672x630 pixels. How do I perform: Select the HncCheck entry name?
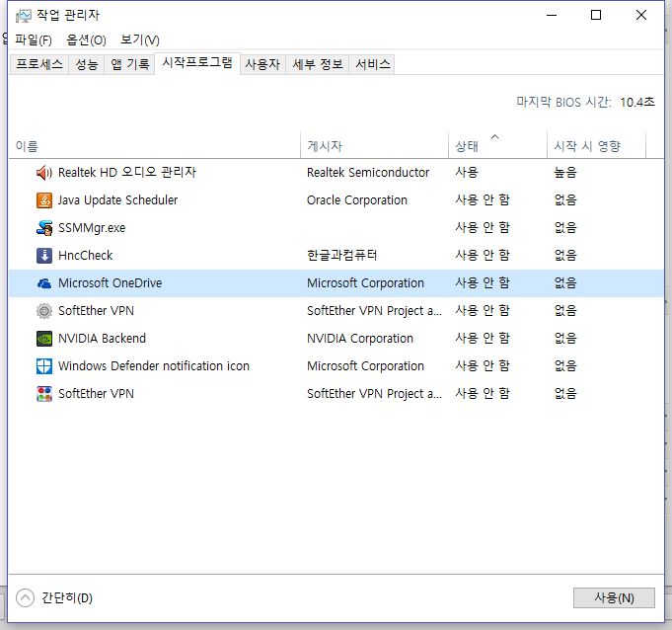(85, 256)
